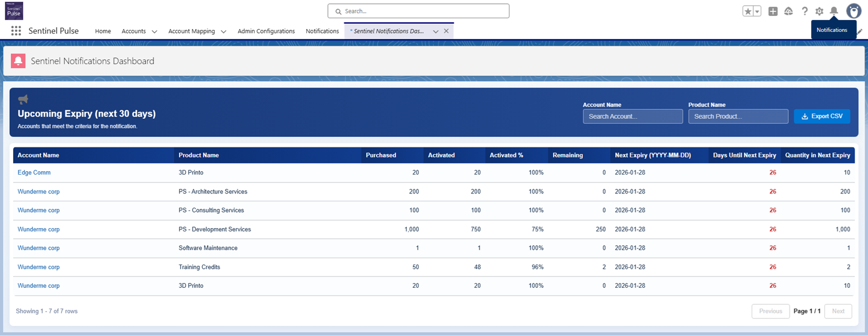This screenshot has height=335, width=868.
Task: Click the Guidance Center icon
Action: pos(788,11)
